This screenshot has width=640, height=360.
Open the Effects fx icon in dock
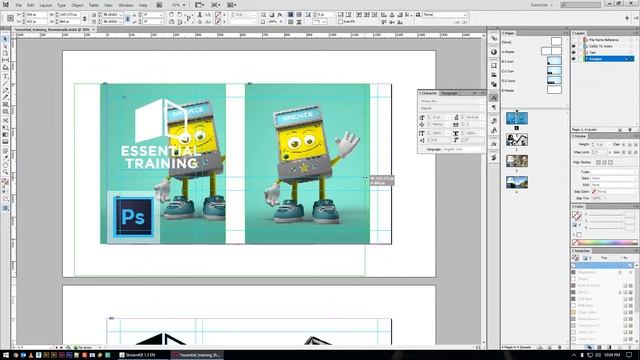point(494,144)
